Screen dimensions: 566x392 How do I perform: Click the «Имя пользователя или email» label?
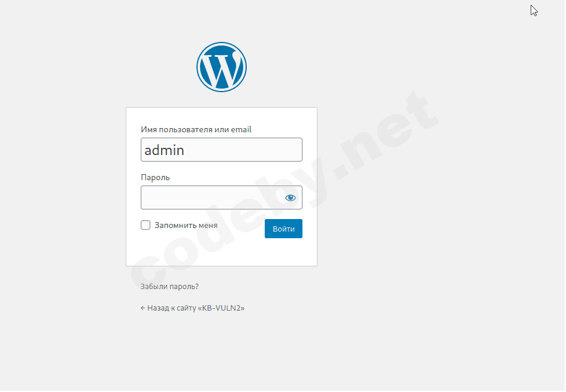click(196, 129)
